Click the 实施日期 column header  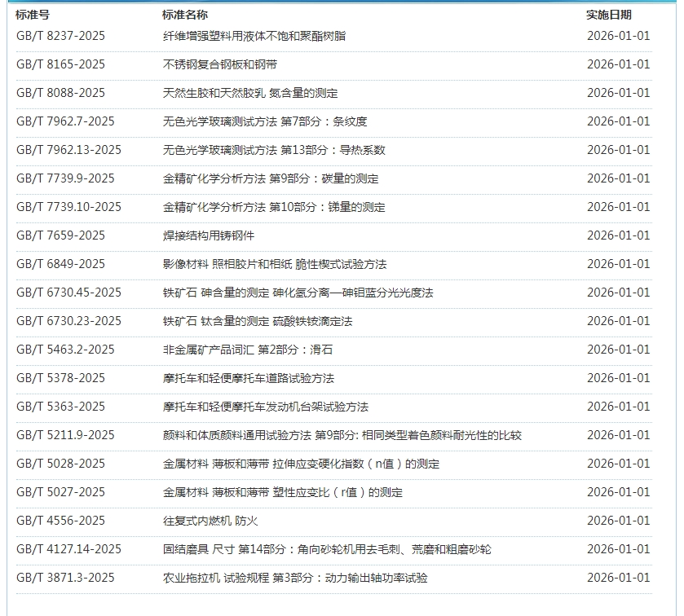pyautogui.click(x=608, y=15)
